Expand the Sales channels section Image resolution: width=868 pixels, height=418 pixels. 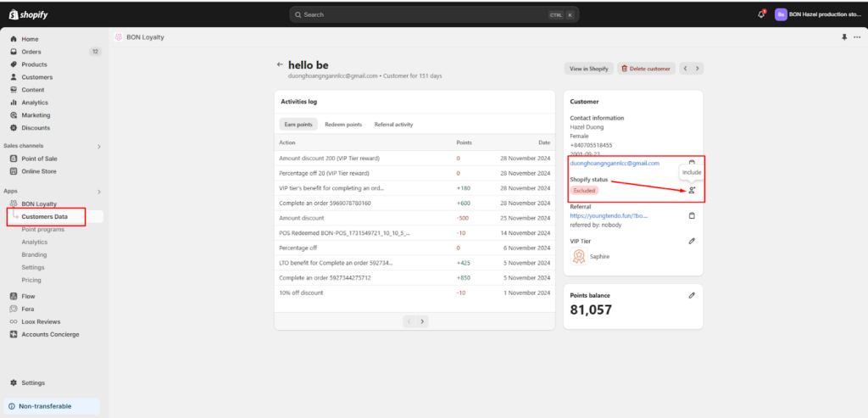point(99,147)
